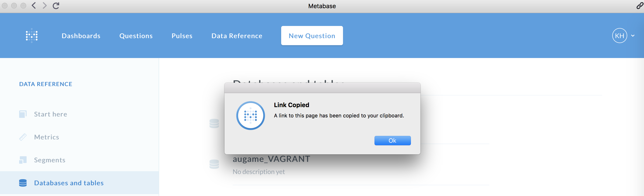Click the browser back arrow

(34, 6)
